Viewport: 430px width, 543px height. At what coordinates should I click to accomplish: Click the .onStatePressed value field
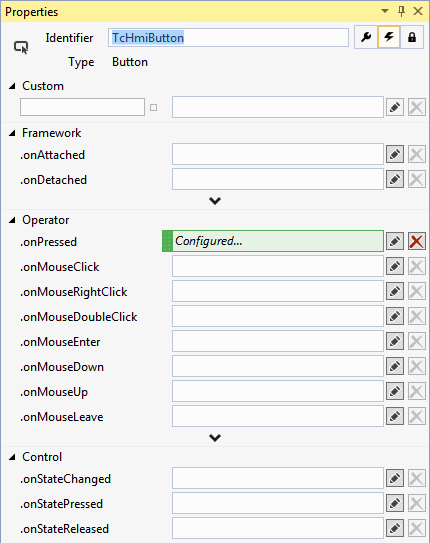coord(278,503)
